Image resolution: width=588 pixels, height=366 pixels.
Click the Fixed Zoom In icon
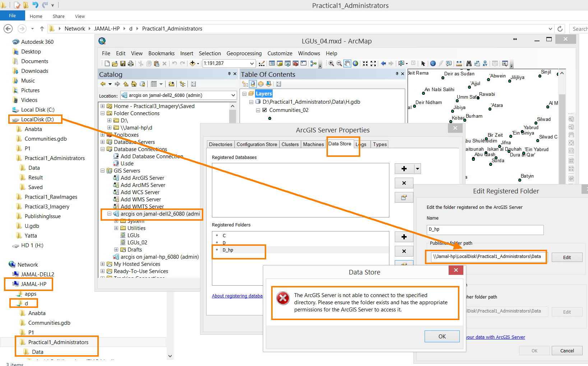pos(365,64)
